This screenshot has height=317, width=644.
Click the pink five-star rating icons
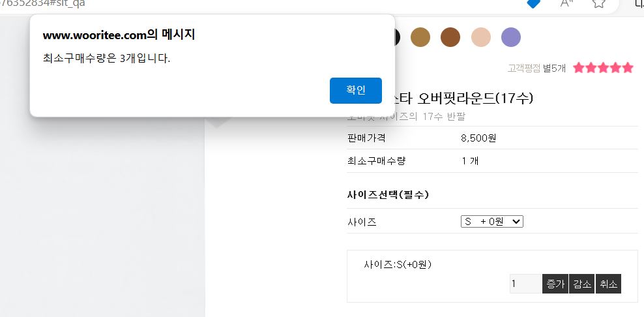pyautogui.click(x=604, y=68)
